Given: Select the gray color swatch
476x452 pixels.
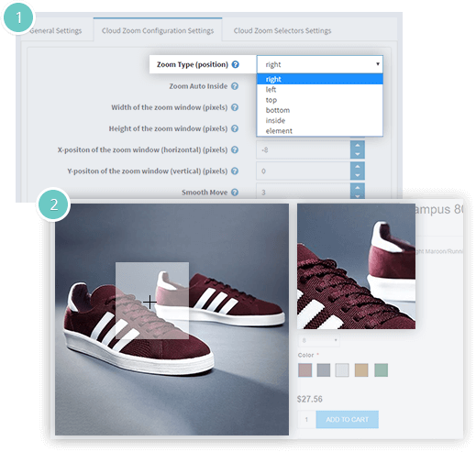Looking at the screenshot, I should point(324,370).
